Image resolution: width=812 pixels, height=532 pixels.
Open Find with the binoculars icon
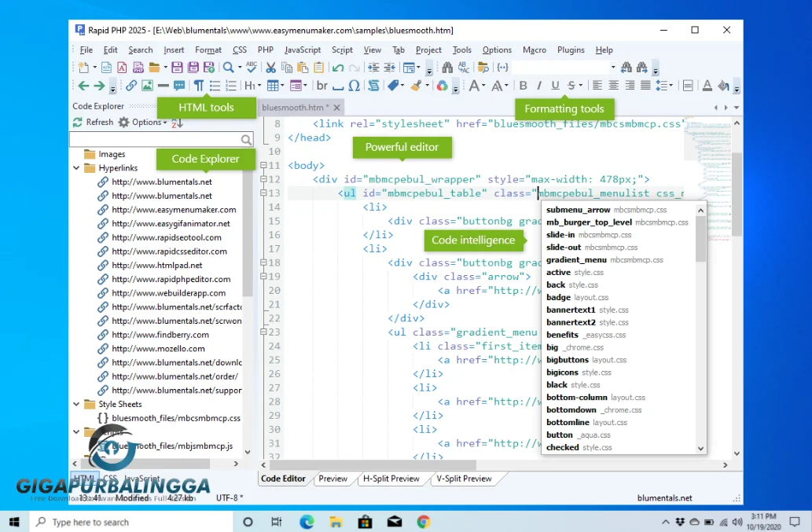(448, 68)
